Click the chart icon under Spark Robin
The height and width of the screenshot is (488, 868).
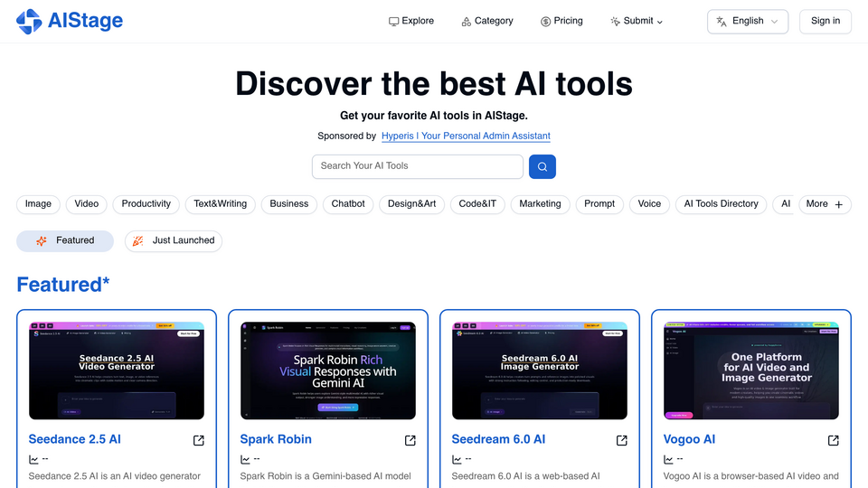click(x=245, y=459)
